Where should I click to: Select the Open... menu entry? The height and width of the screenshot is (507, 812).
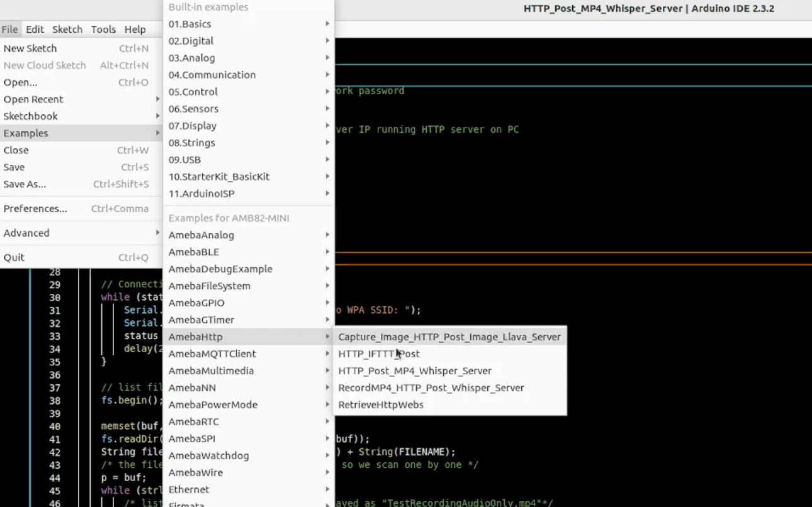point(20,82)
